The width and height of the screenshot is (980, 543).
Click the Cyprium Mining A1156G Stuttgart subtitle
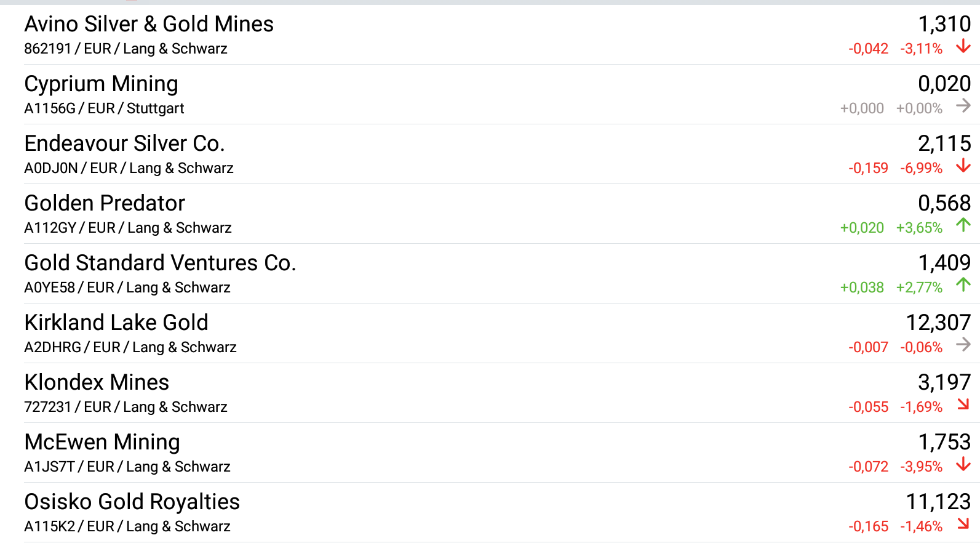click(104, 108)
